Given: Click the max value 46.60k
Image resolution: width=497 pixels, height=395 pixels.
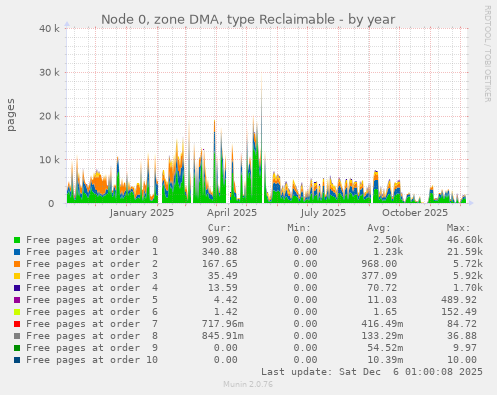Looking at the screenshot, I should 465,240.
